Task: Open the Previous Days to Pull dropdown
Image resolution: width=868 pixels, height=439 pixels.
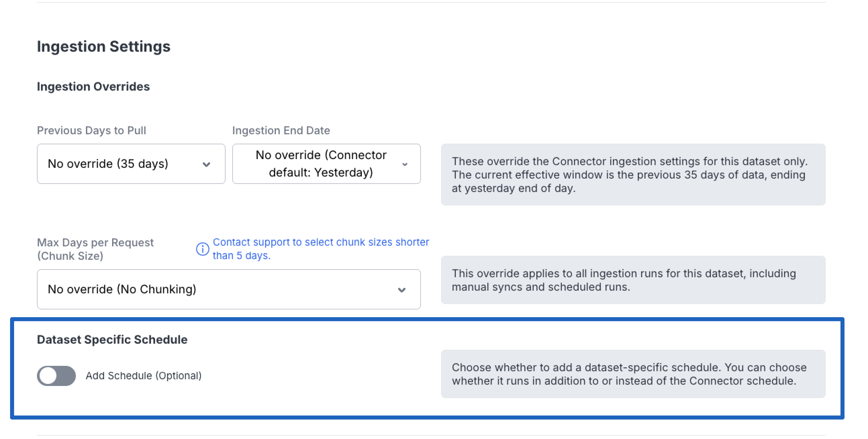Action: pos(131,164)
